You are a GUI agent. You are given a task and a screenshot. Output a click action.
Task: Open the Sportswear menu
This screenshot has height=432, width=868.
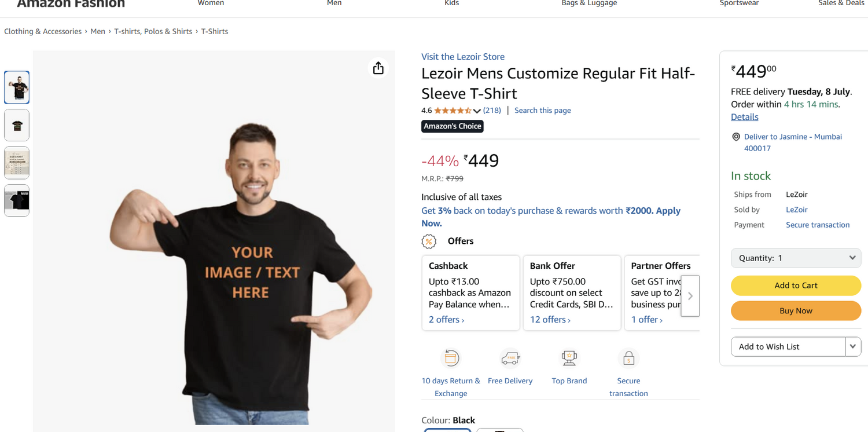pos(739,3)
